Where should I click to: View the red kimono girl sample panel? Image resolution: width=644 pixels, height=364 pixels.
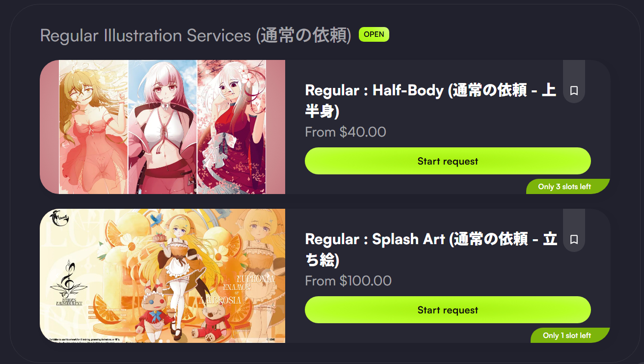click(x=232, y=127)
